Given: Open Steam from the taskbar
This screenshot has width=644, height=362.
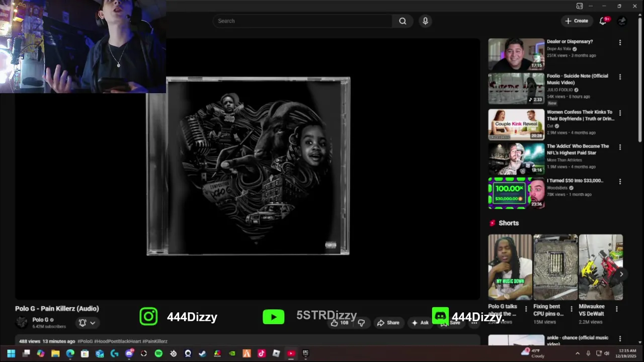Looking at the screenshot, I should click(202, 353).
